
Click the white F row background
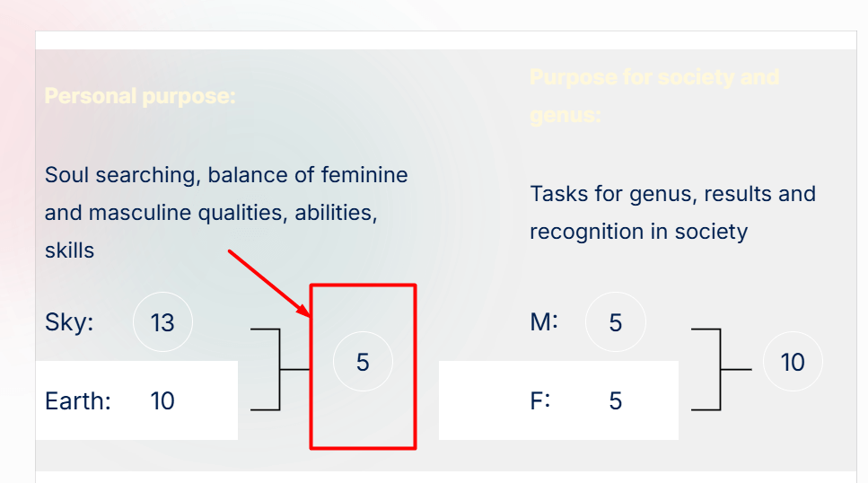[x=558, y=400]
